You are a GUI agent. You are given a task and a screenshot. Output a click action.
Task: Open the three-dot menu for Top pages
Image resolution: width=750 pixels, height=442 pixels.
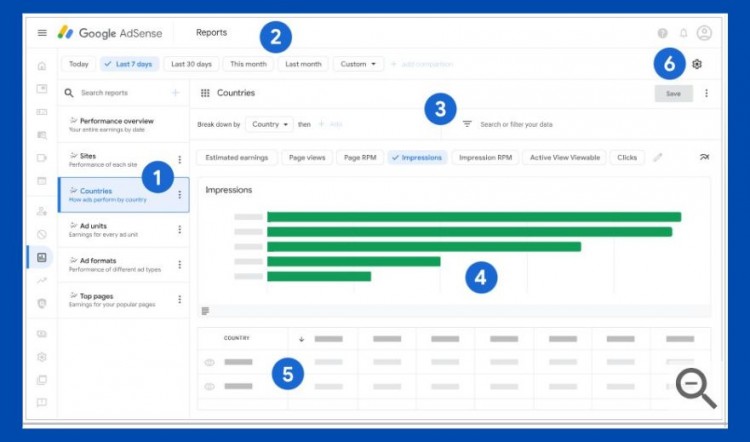point(180,299)
